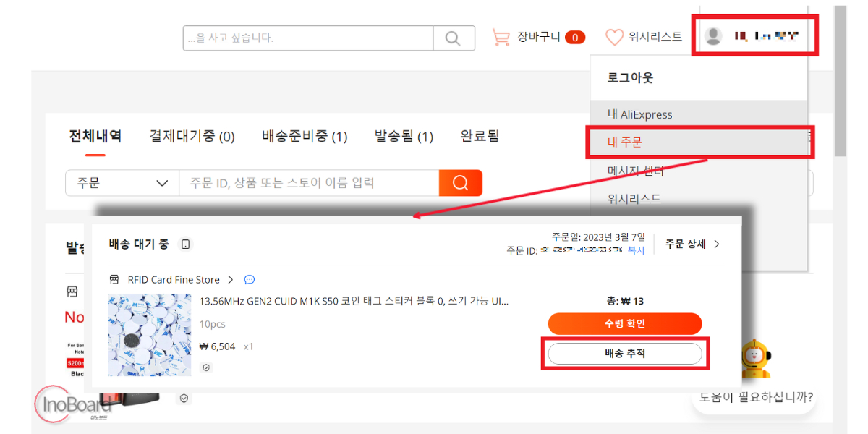The width and height of the screenshot is (868, 434).
Task: Switch to 배송준비중 (1) tab
Action: coord(305,136)
